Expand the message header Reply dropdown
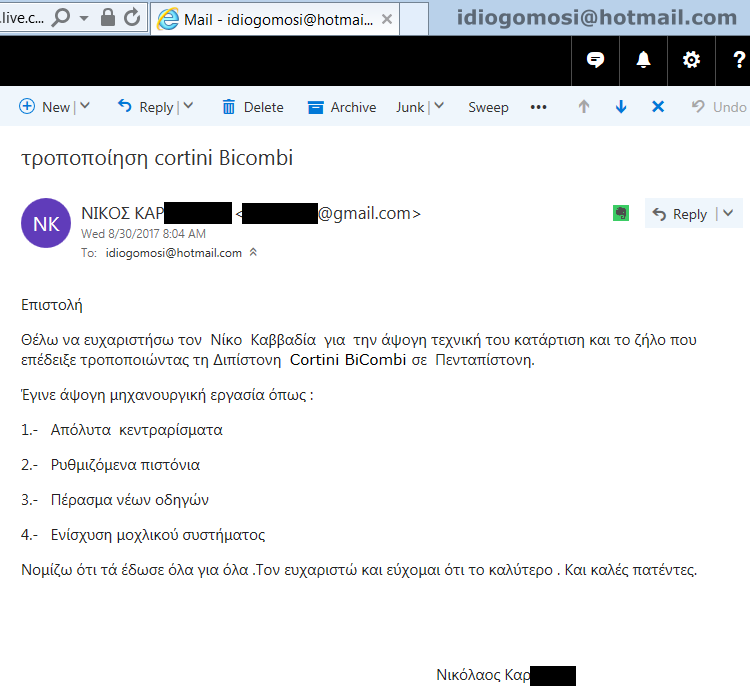This screenshot has height=700, width=750. (x=728, y=213)
